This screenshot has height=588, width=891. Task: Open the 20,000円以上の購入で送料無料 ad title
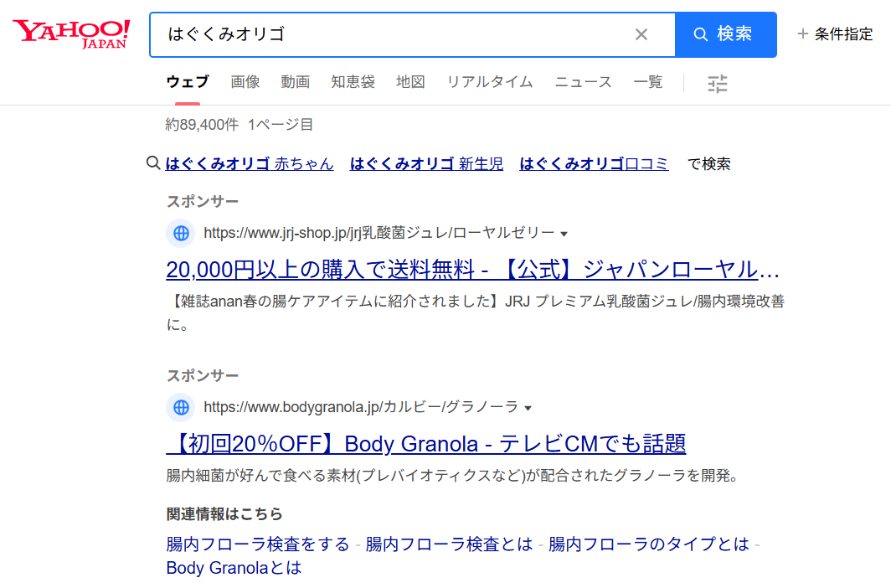click(473, 269)
